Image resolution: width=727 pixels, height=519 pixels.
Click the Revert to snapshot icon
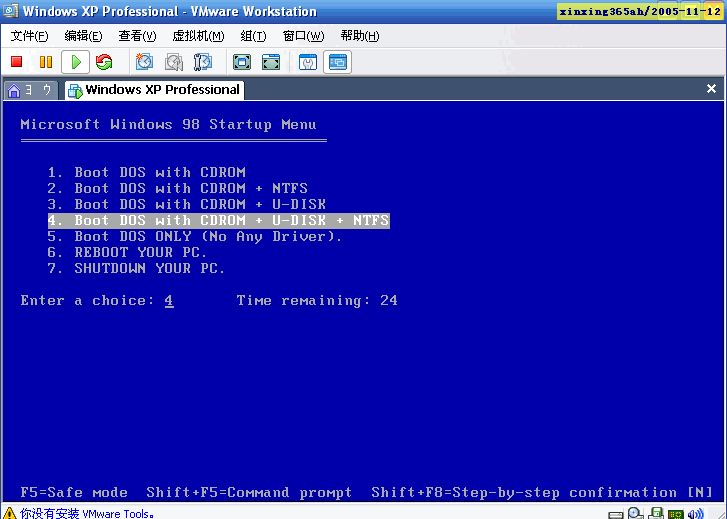point(174,62)
